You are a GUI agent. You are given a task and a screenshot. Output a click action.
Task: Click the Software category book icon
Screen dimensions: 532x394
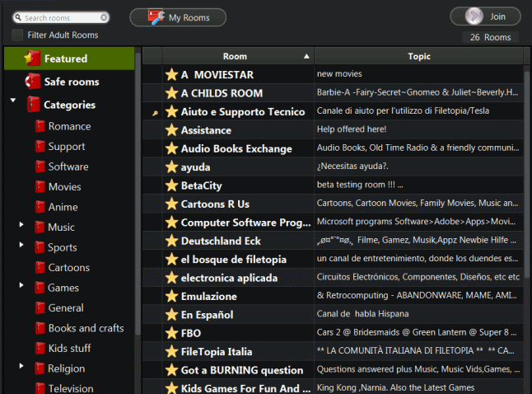(x=40, y=167)
